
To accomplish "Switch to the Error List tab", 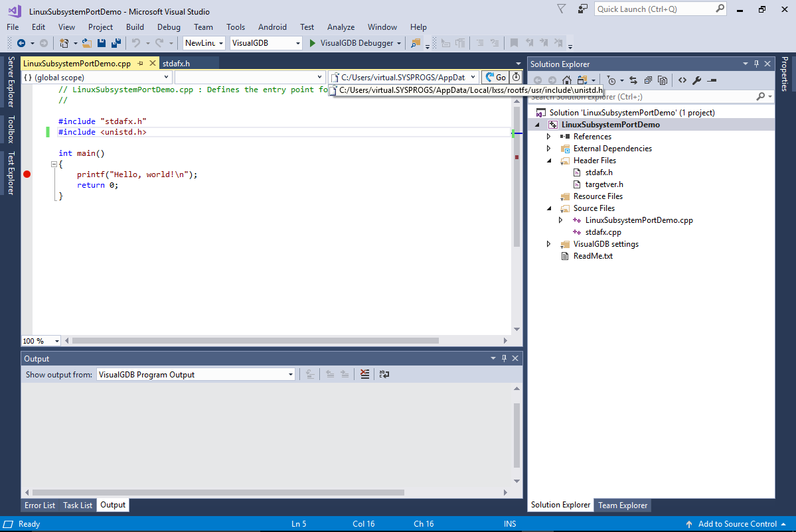I will pos(40,505).
